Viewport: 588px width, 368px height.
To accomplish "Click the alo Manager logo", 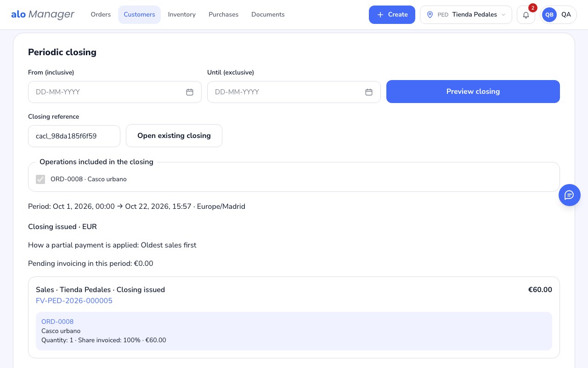I will 43,14.
